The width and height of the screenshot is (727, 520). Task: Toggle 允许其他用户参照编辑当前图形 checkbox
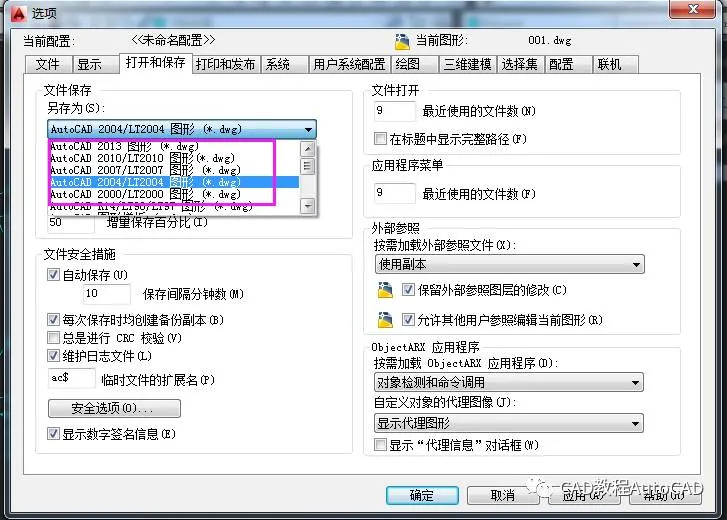[x=408, y=320]
